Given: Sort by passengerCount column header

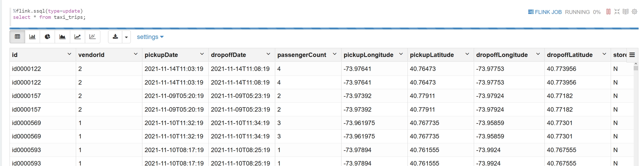Looking at the screenshot, I should click(x=302, y=55).
